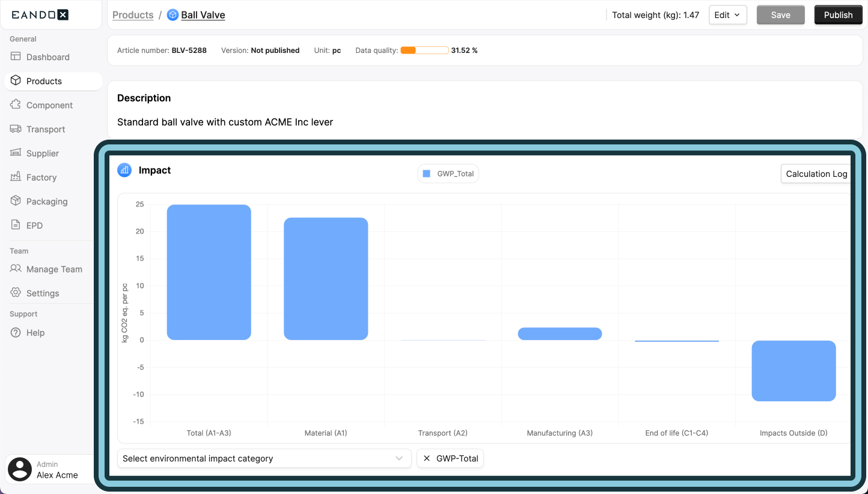Open the environmental impact category selector
The height and width of the screenshot is (494, 868).
click(x=264, y=458)
